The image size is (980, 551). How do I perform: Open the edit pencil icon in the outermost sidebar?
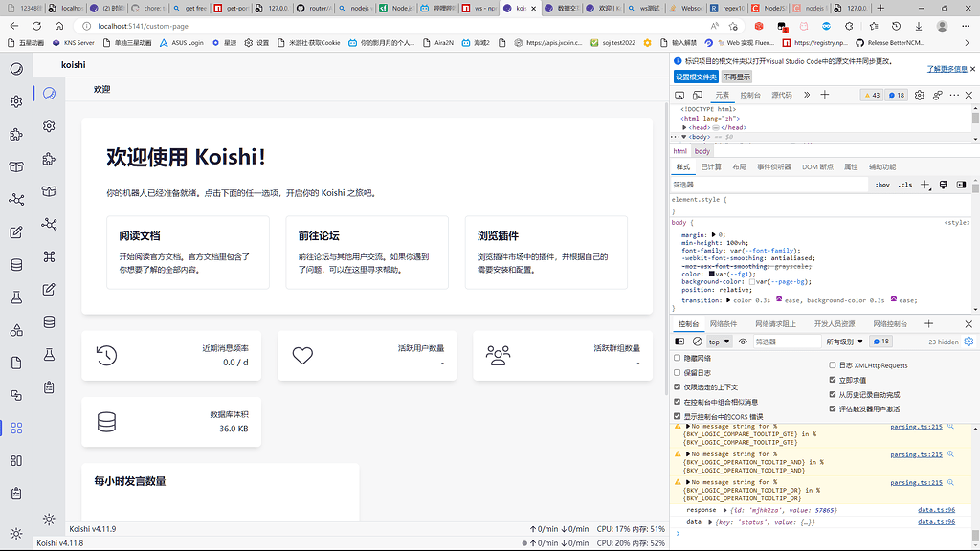point(16,232)
